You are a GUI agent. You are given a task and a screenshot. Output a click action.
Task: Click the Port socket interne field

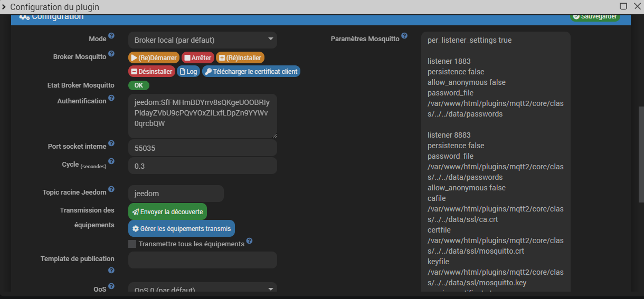(x=203, y=148)
